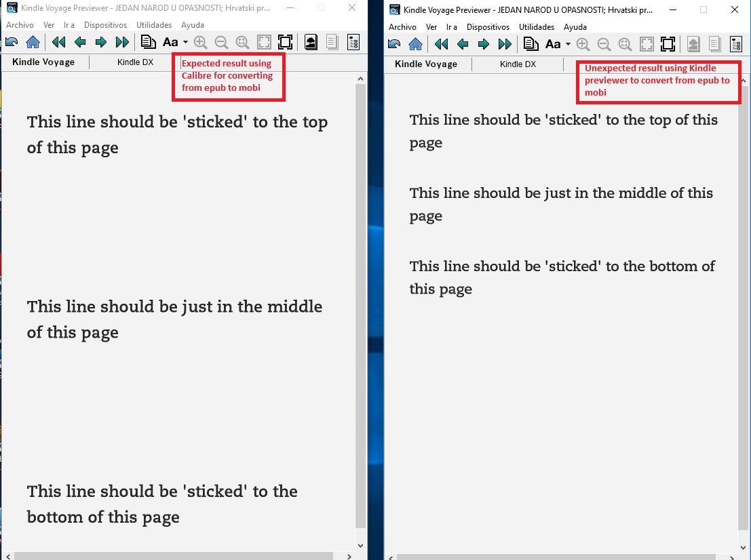The image size is (751, 560).
Task: Open Archivo menu in left window
Action: click(20, 25)
